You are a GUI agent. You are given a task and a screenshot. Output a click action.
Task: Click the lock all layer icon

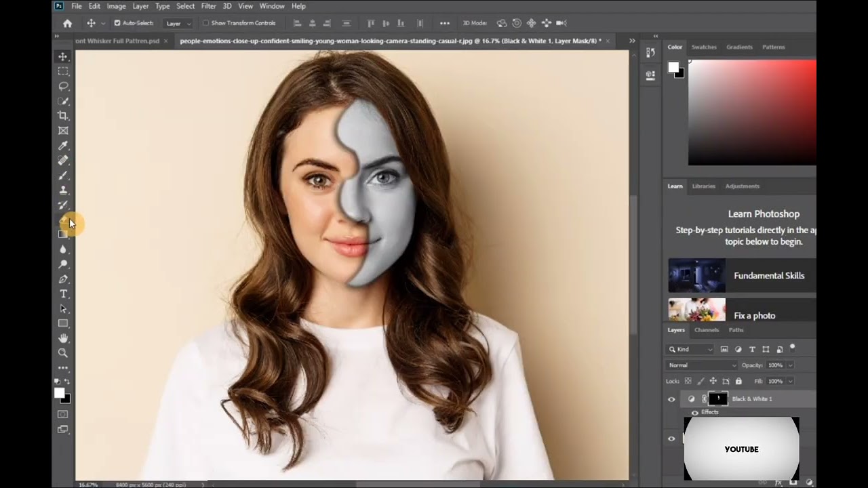[738, 382]
